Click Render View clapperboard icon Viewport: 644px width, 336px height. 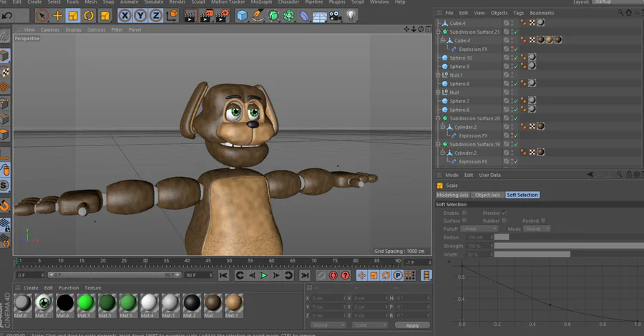coord(190,16)
